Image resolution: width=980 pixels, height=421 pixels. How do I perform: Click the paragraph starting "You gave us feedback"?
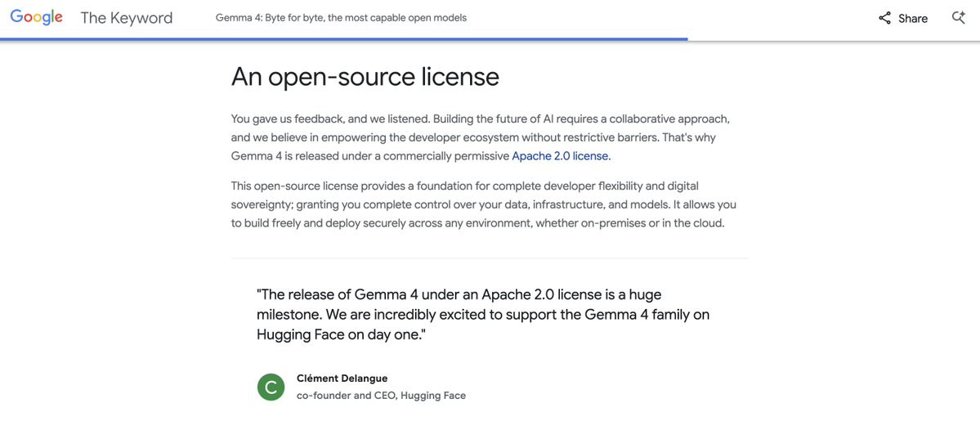pyautogui.click(x=478, y=137)
